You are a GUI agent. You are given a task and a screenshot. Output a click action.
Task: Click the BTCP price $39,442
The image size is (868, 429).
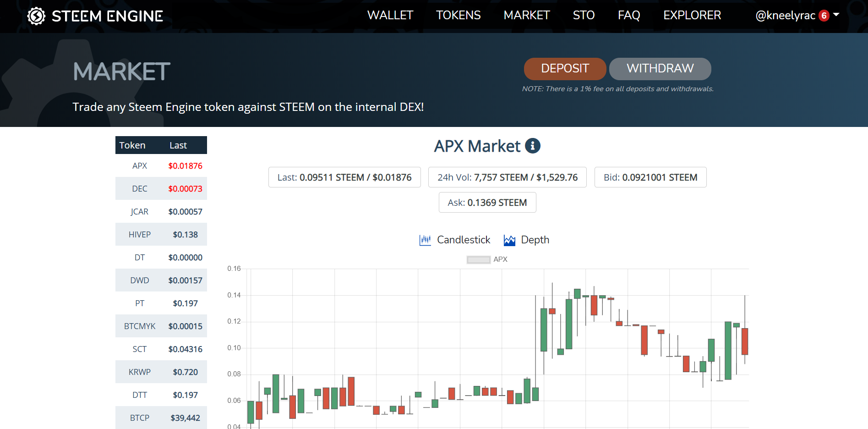[185, 418]
